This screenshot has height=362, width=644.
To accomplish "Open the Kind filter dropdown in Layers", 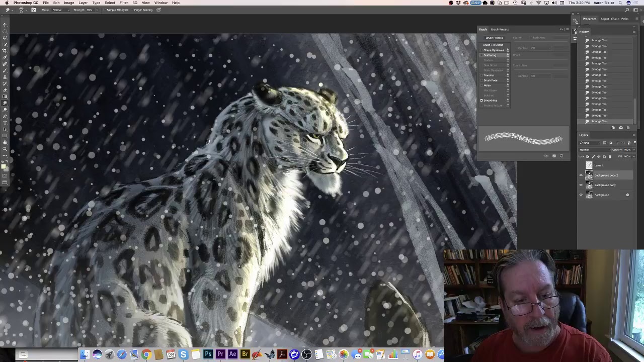I will coord(589,143).
